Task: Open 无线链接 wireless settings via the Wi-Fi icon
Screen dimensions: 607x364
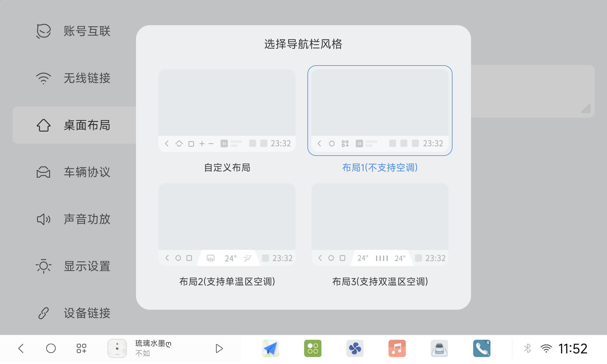Action: pyautogui.click(x=43, y=78)
